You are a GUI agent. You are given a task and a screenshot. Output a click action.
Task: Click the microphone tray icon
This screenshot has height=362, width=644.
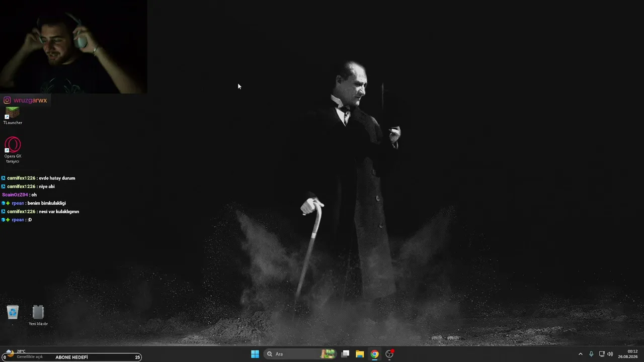point(591,354)
